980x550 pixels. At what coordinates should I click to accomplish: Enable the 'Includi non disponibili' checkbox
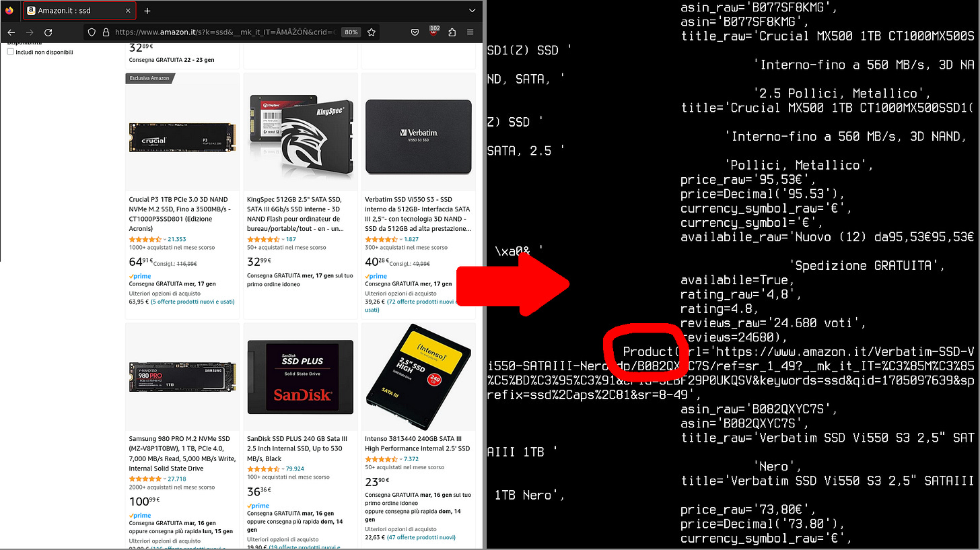click(x=10, y=51)
